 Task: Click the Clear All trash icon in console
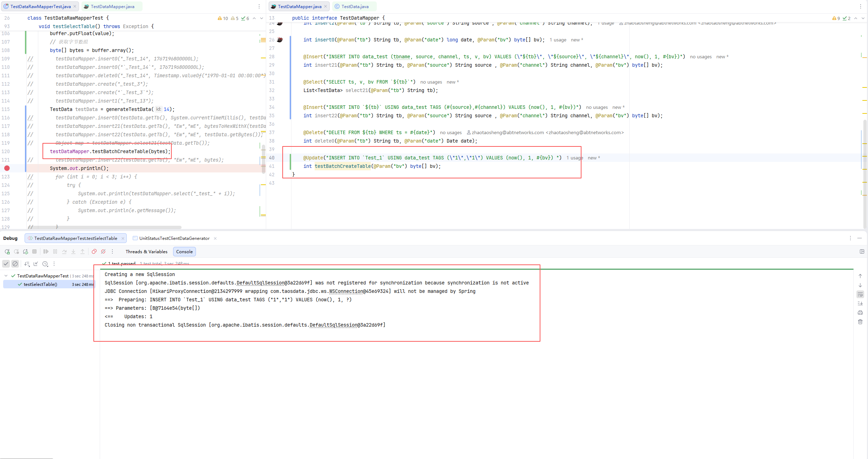click(x=860, y=322)
